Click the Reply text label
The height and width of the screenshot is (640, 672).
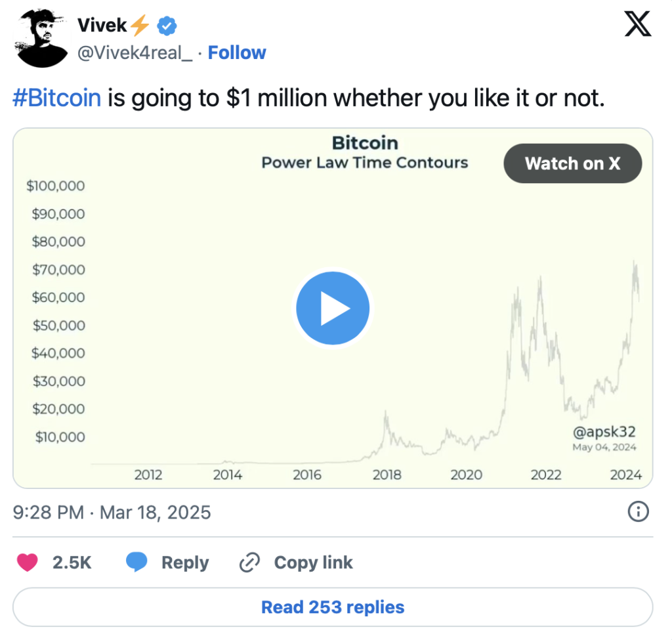point(185,563)
